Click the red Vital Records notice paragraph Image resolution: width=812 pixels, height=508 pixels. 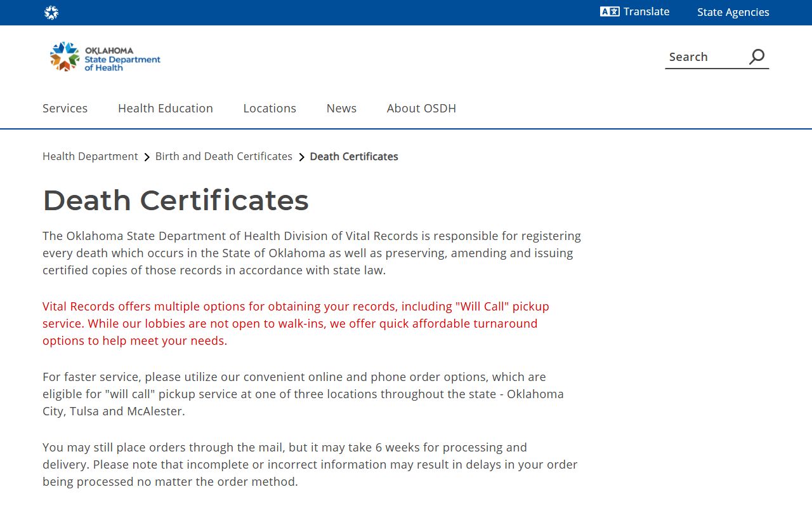(x=296, y=323)
